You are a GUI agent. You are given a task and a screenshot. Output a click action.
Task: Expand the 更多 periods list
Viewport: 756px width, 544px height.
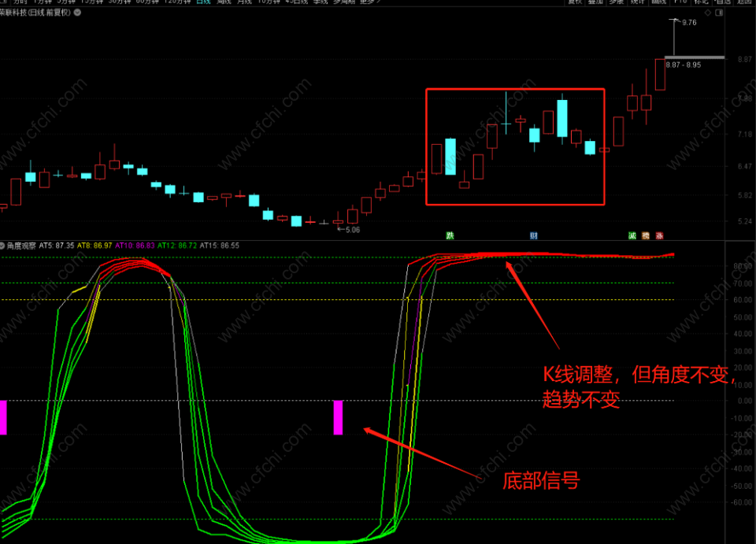(x=370, y=2)
